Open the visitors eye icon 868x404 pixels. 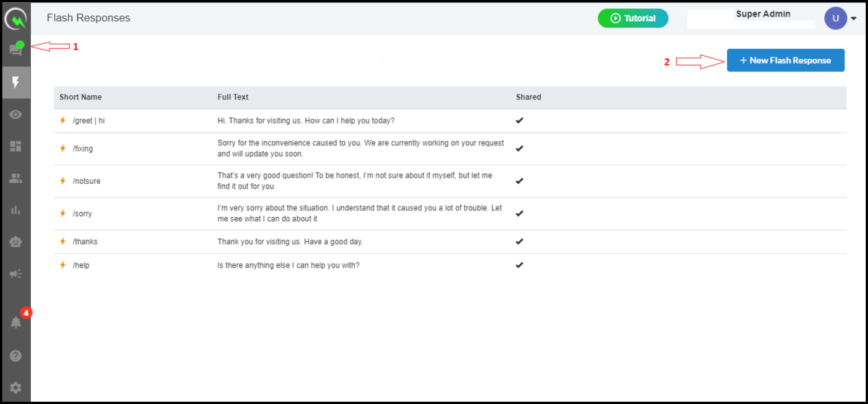point(16,115)
